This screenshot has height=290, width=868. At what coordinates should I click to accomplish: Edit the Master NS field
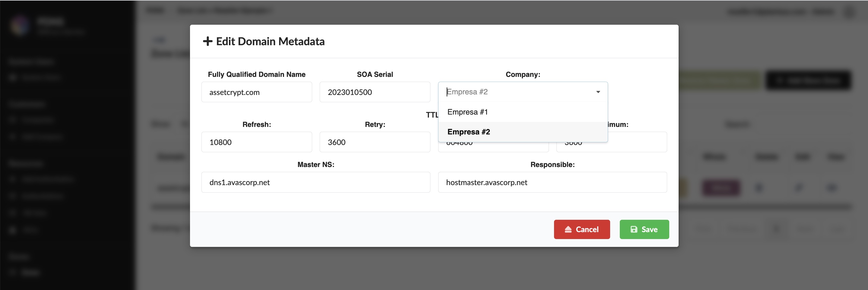316,182
